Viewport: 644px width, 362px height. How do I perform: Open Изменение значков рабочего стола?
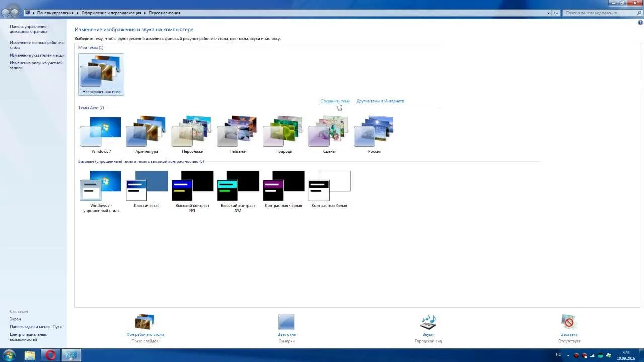[x=37, y=45]
